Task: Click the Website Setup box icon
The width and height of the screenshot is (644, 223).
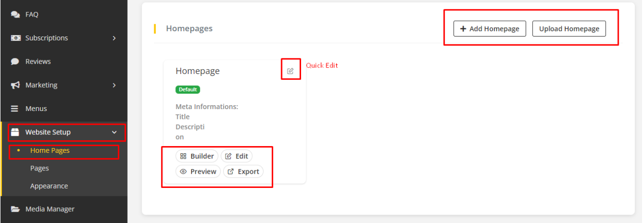Action: (x=15, y=132)
